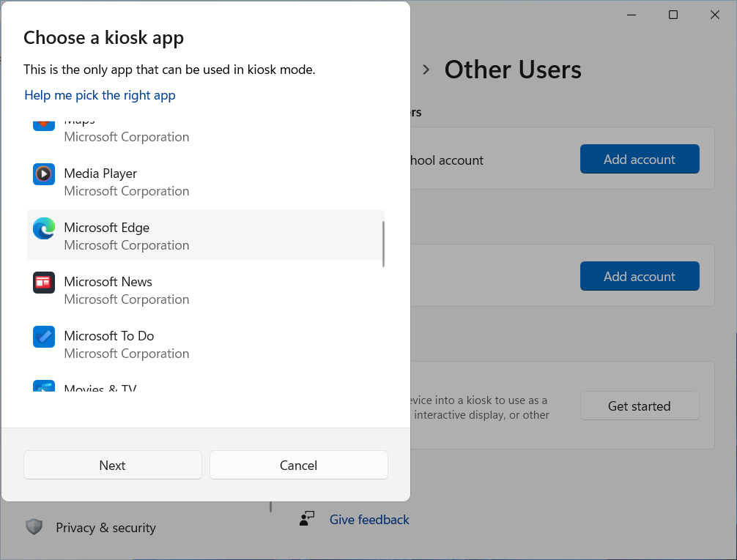
Task: Click Next in the kiosk dialog
Action: click(112, 465)
